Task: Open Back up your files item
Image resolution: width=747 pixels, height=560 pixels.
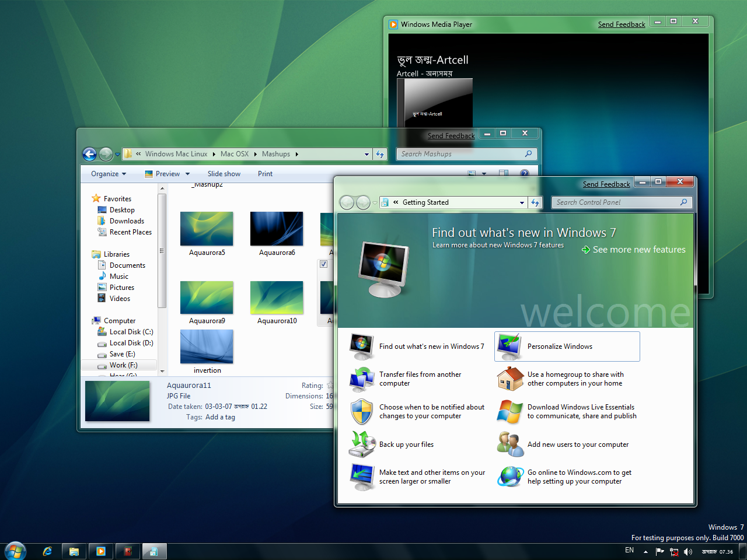Action: pos(406,444)
